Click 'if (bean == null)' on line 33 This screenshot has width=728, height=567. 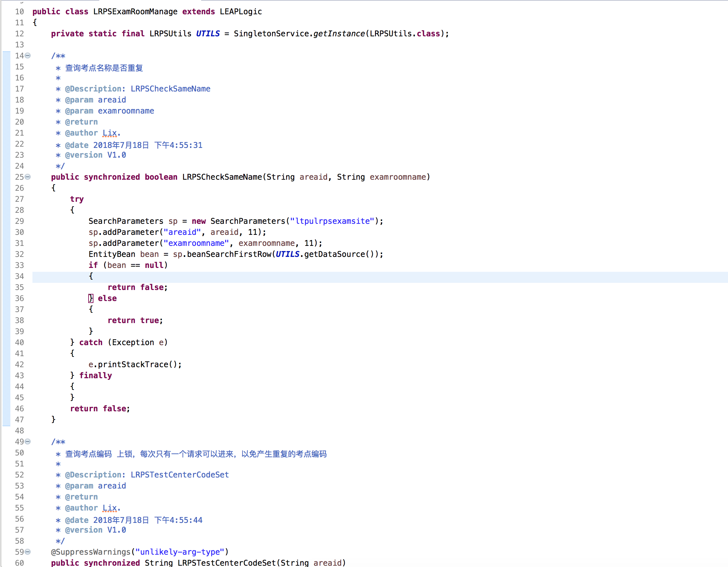(128, 265)
